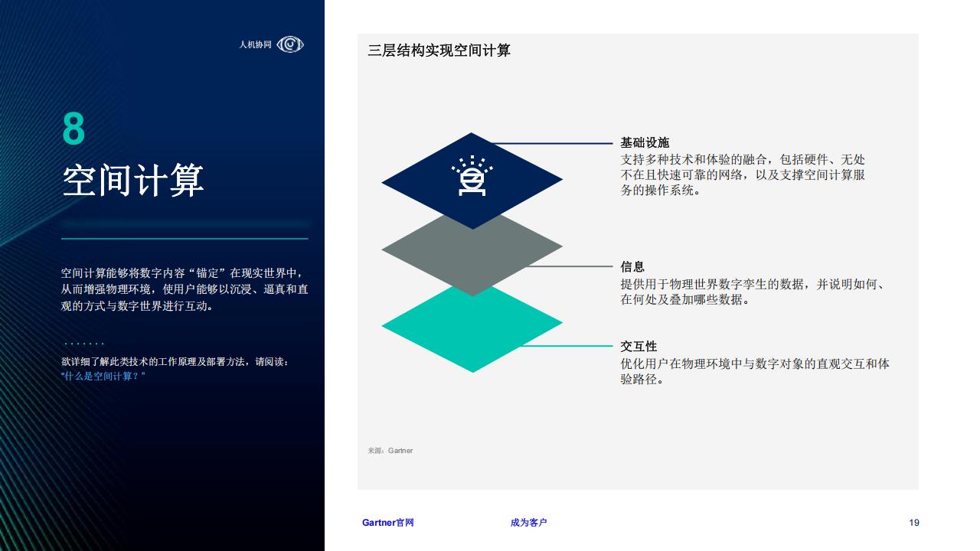Open the Gartner官网 footer link
Image resolution: width=980 pixels, height=551 pixels.
(388, 523)
